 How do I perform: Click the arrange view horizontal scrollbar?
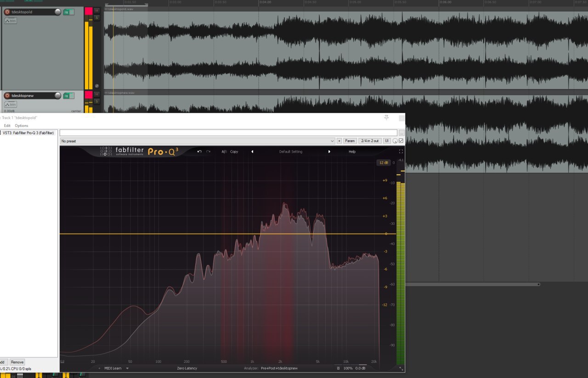472,284
